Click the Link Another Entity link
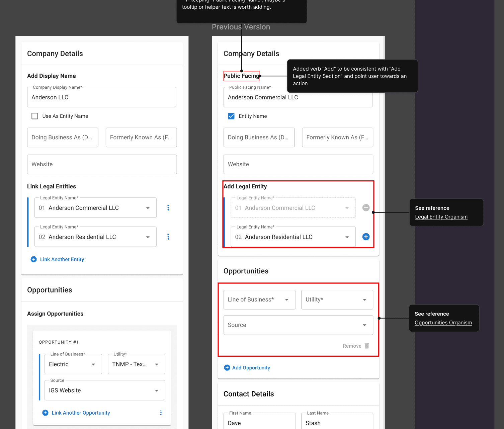This screenshot has width=504, height=429. tap(62, 259)
